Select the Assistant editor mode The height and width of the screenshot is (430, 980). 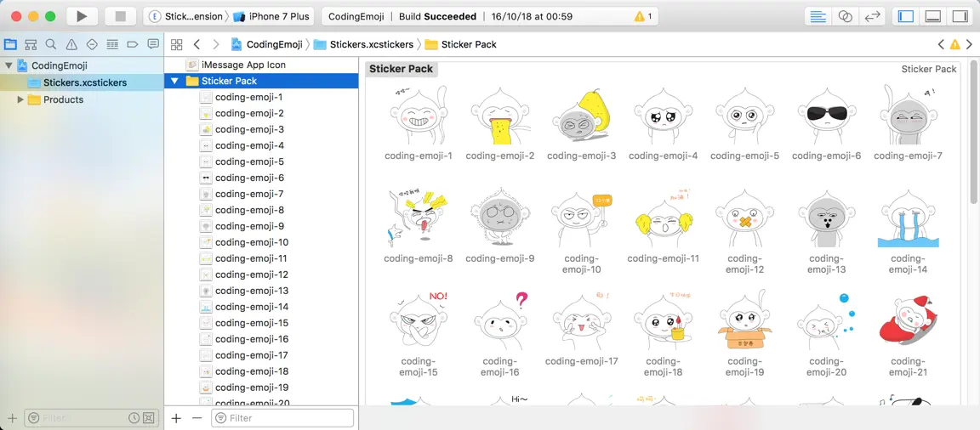[x=845, y=17]
